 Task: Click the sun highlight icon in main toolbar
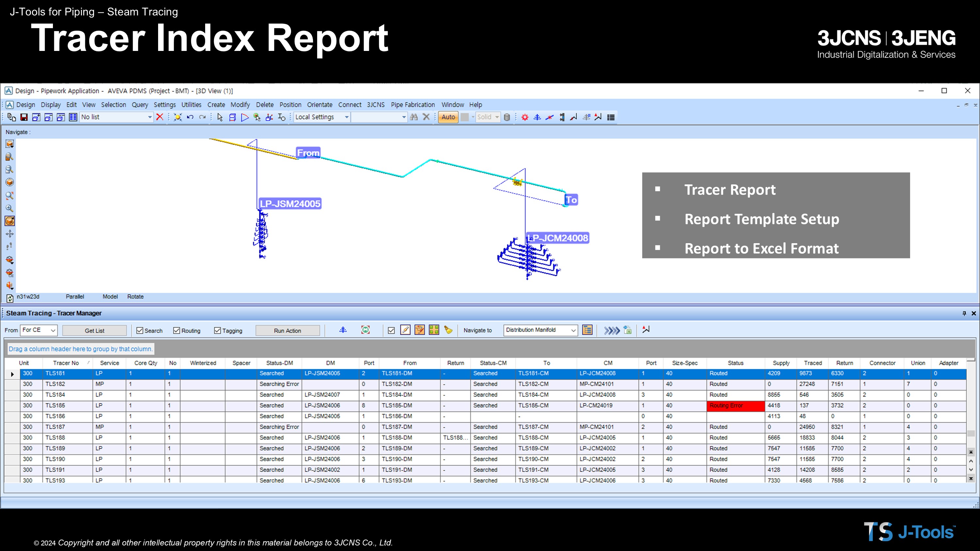[x=178, y=117]
